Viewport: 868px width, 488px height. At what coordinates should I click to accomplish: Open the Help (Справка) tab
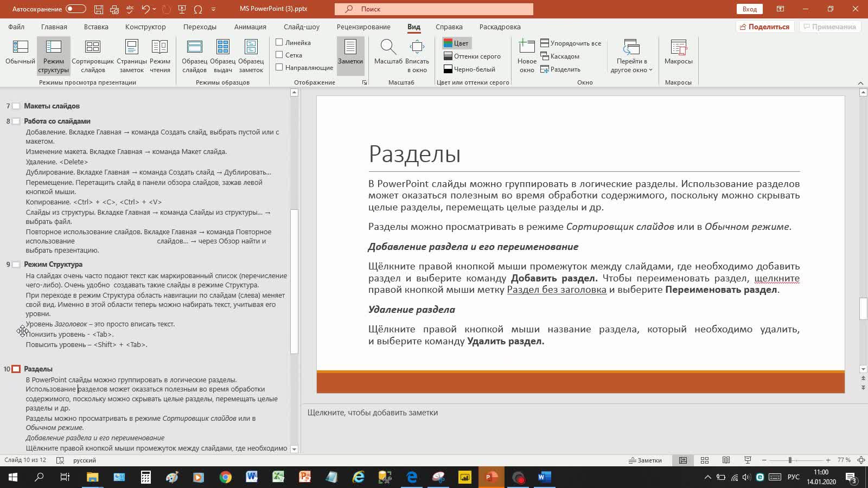click(x=449, y=27)
